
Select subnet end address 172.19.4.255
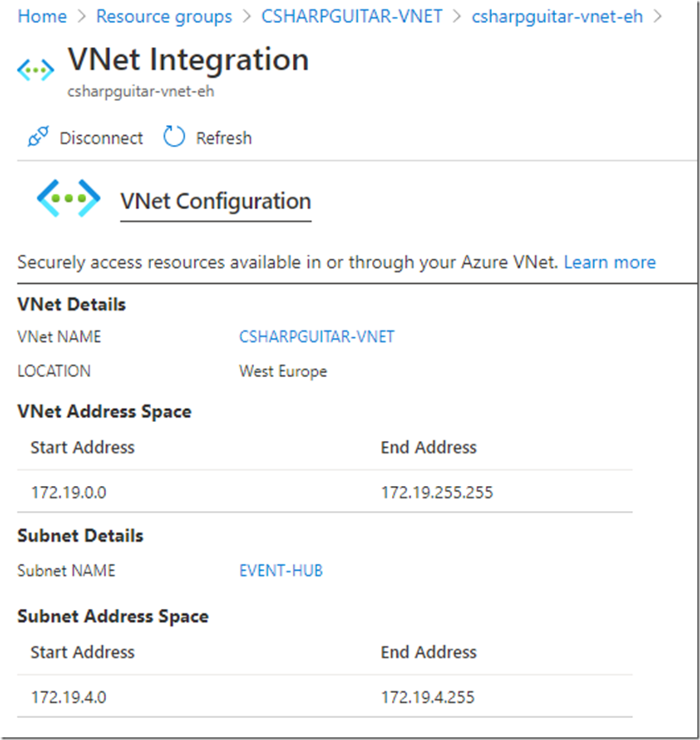point(428,697)
